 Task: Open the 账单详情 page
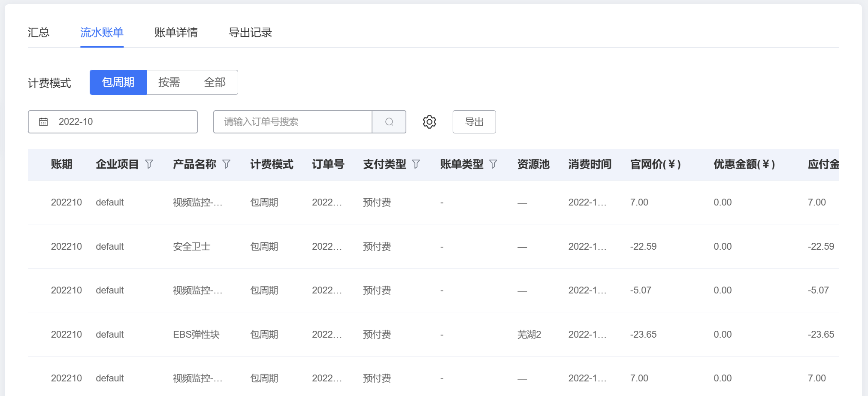[176, 32]
